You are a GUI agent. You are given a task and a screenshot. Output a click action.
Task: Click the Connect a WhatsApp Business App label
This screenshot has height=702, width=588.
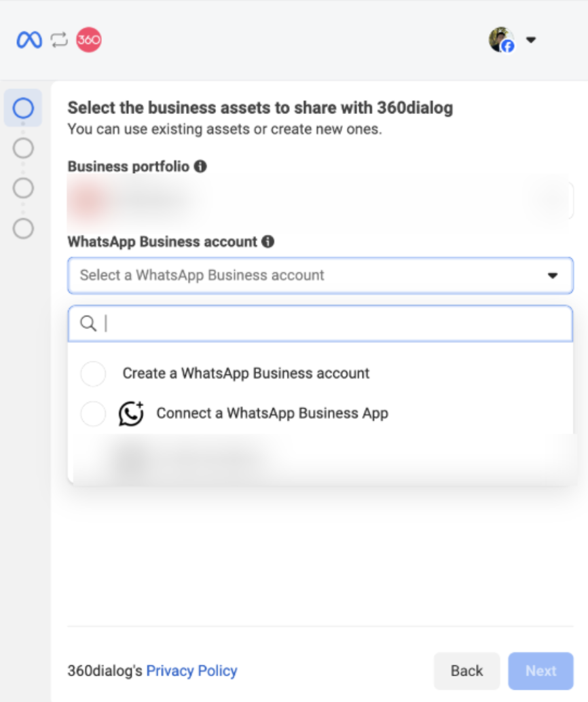point(272,413)
